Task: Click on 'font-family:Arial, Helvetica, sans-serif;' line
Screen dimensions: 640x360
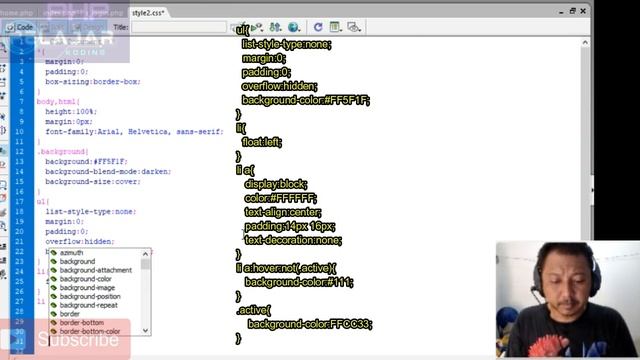Action: pos(134,132)
